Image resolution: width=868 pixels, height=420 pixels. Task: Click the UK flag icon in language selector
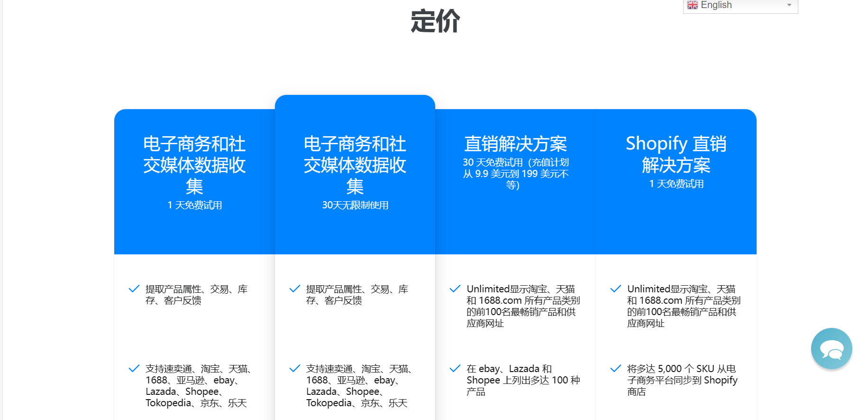pyautogui.click(x=692, y=5)
